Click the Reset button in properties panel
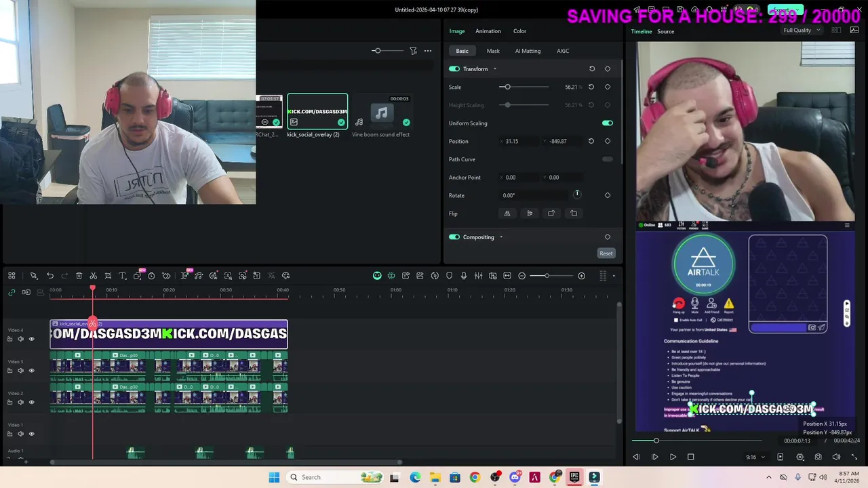Screen dimensions: 868x488 pyautogui.click(x=606, y=253)
